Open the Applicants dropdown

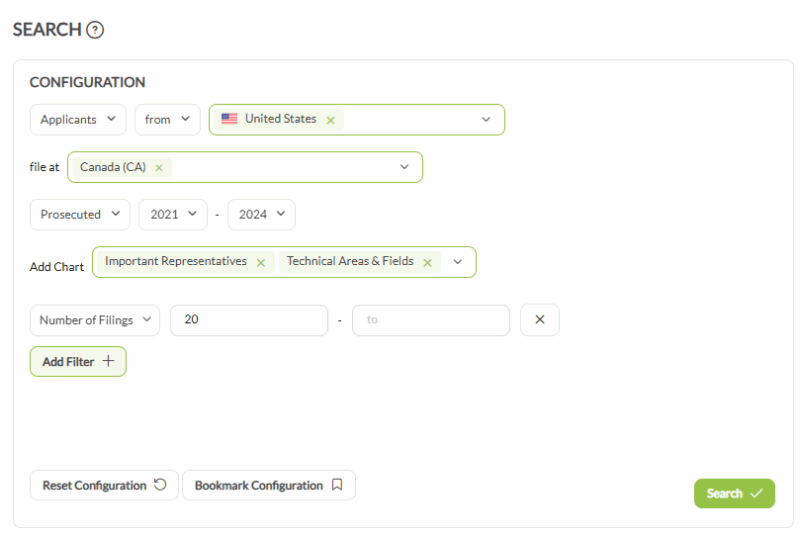[78, 120]
